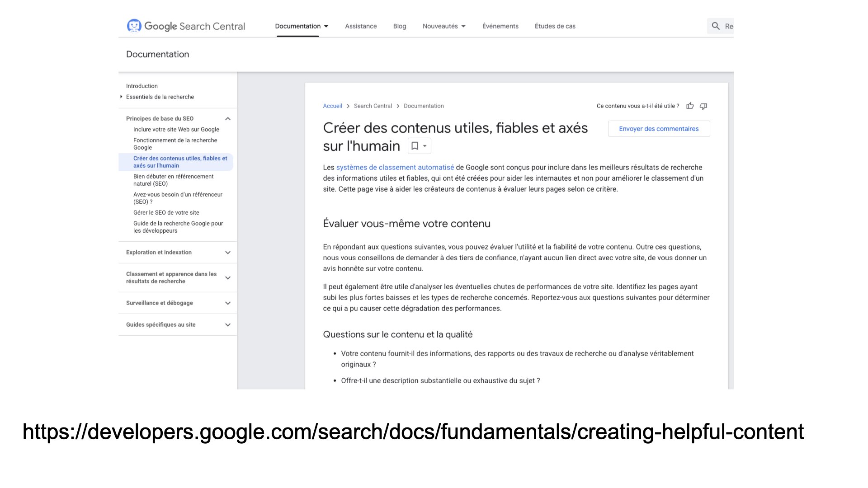Collapse Principes de base du SEO section
868x488 pixels.
coord(228,119)
